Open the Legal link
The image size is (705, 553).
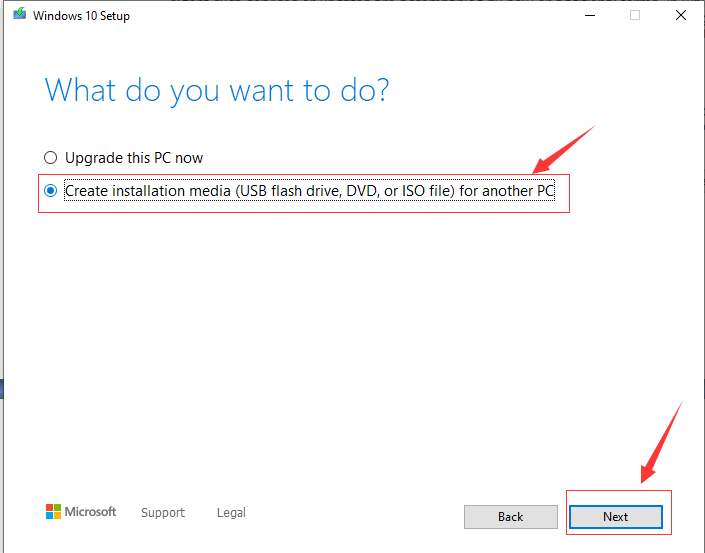click(231, 513)
